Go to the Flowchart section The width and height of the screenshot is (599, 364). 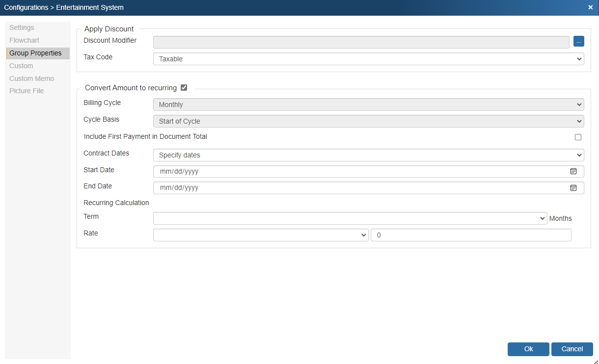(24, 40)
